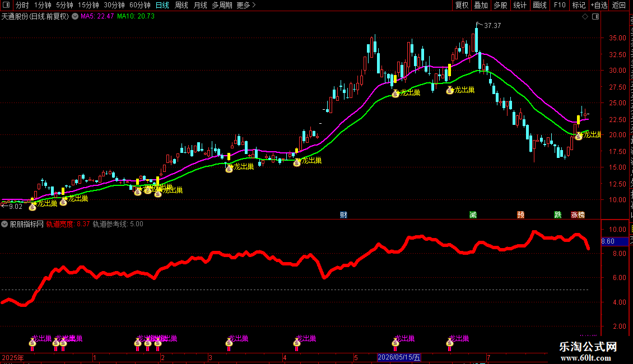Click the 8.60 value tag on indicator axis
Viewport: 633px width, 364px height.
[615, 241]
